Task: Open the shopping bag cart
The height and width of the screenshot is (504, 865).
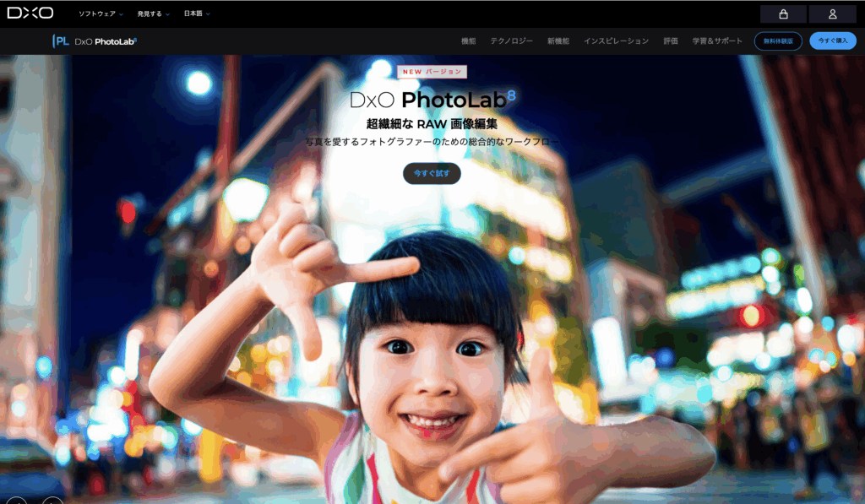Action: pos(783,14)
